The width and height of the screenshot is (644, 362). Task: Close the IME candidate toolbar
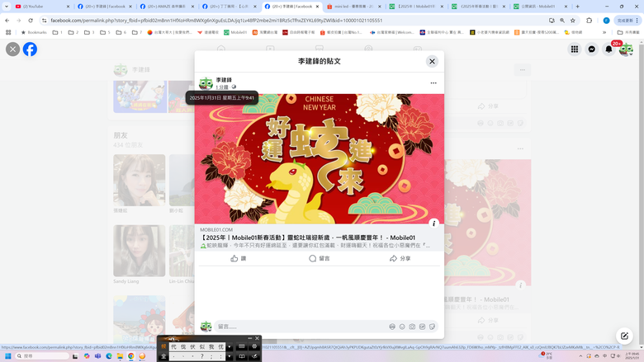[257, 338]
